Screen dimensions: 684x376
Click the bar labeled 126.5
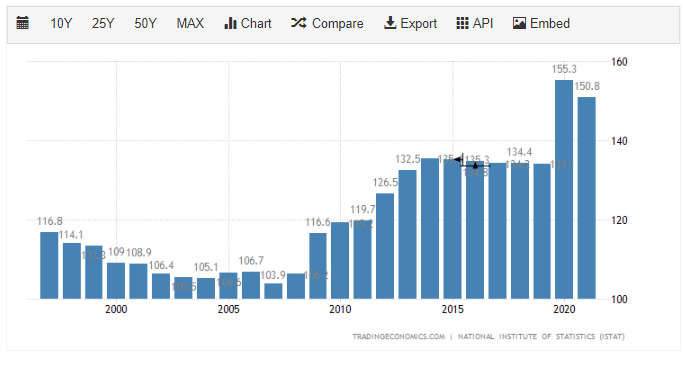(385, 246)
